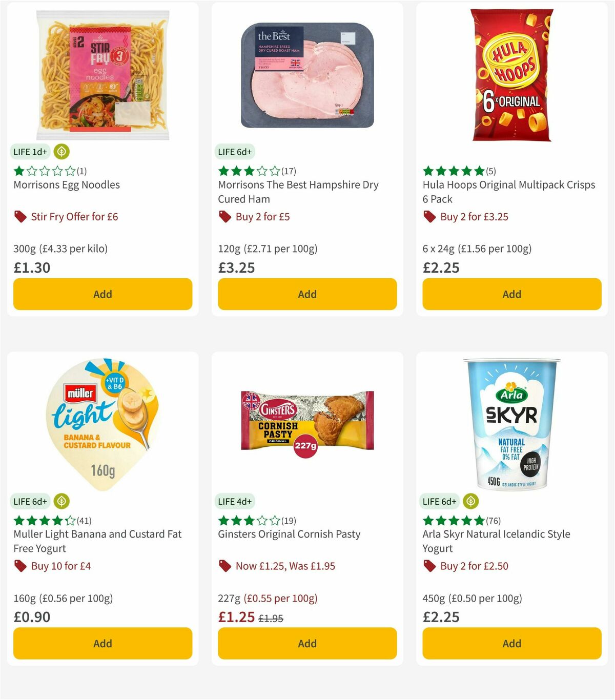Click the green plant icon beside Egg Noodles LIFE badge

pyautogui.click(x=61, y=152)
